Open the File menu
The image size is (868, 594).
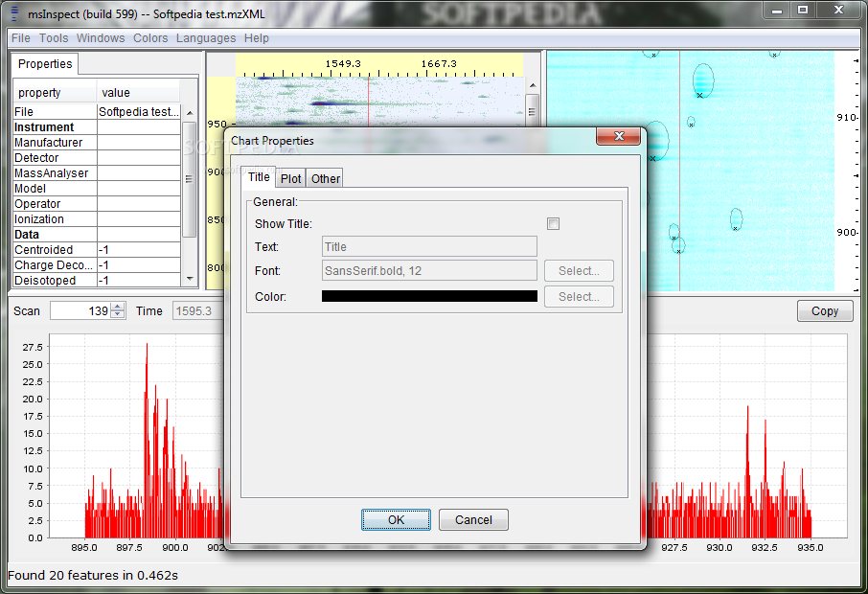21,38
